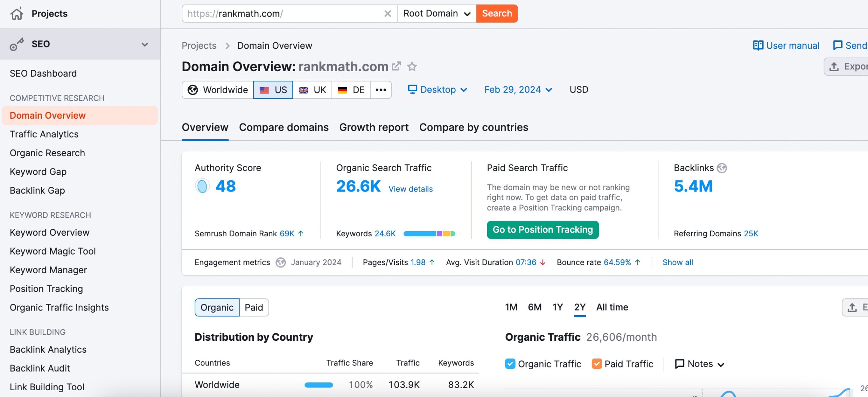Open Keyword Magic Tool in sidebar
The width and height of the screenshot is (868, 397).
(x=53, y=251)
